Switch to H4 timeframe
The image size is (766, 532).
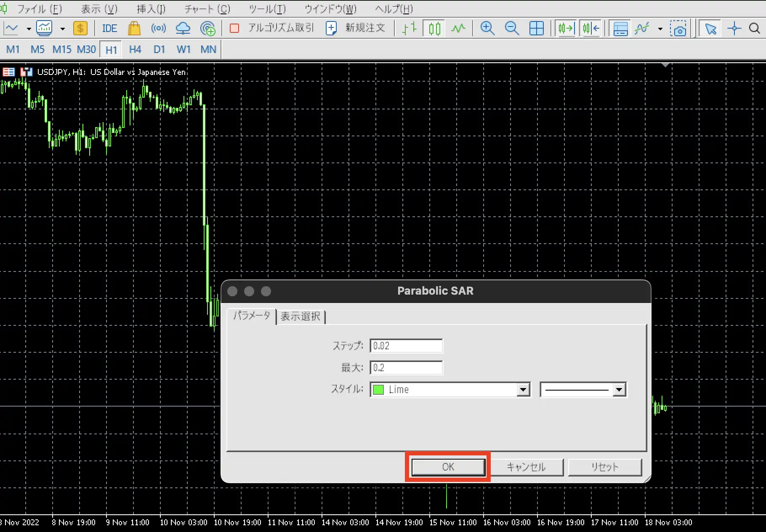(135, 49)
